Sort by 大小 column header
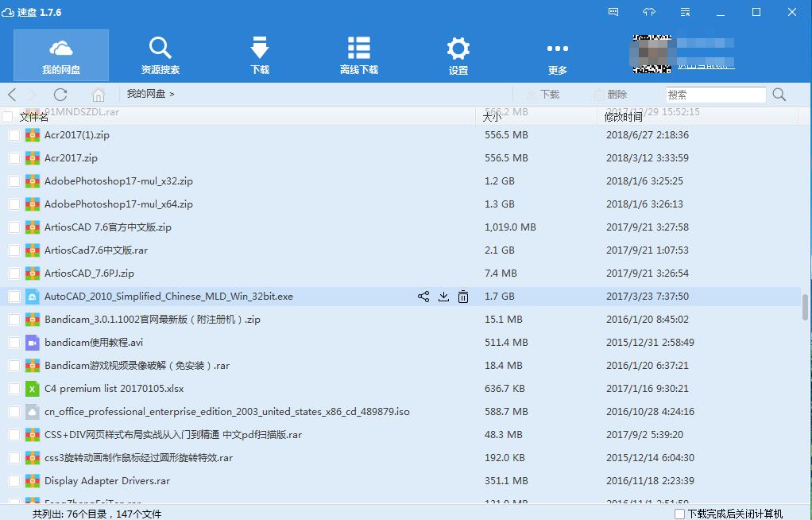Viewport: 812px width, 520px height. (493, 117)
